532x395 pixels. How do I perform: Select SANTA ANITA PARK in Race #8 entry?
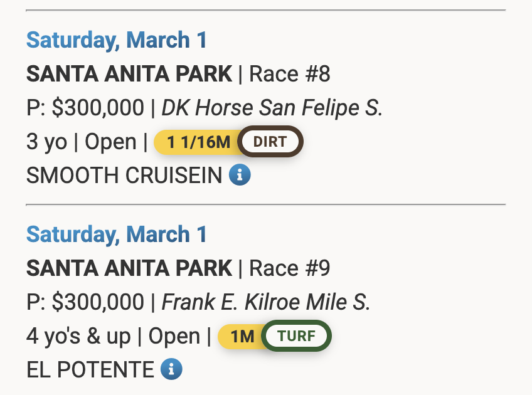pos(129,74)
